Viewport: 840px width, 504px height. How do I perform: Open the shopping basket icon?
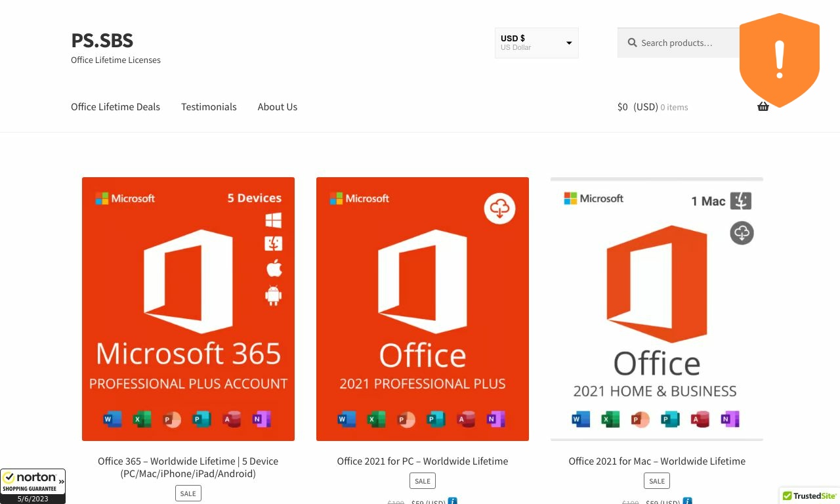coord(763,106)
